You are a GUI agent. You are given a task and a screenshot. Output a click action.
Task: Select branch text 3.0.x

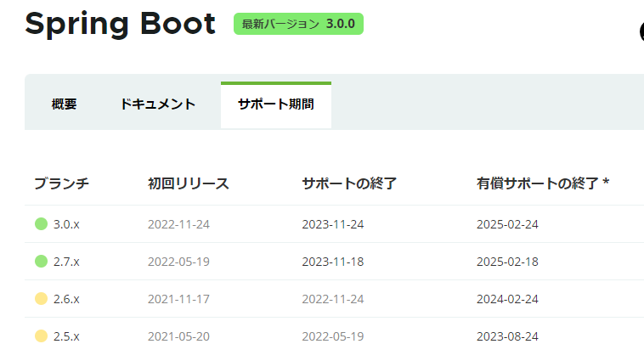pyautogui.click(x=66, y=224)
